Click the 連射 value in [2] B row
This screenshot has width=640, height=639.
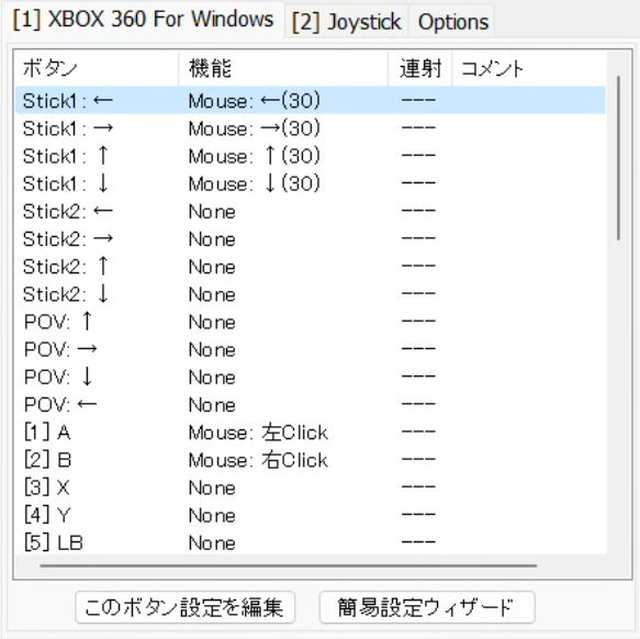click(x=418, y=459)
